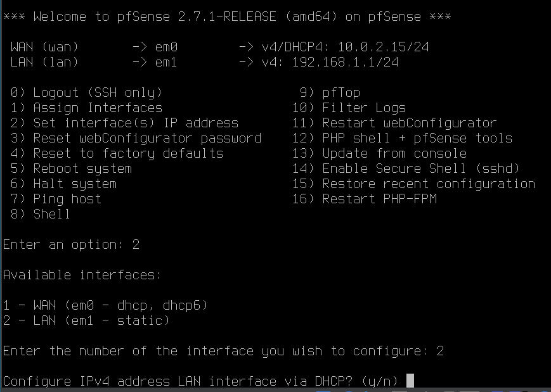Select the 'Shell' option number 8
The height and width of the screenshot is (392, 551).
tap(51, 214)
